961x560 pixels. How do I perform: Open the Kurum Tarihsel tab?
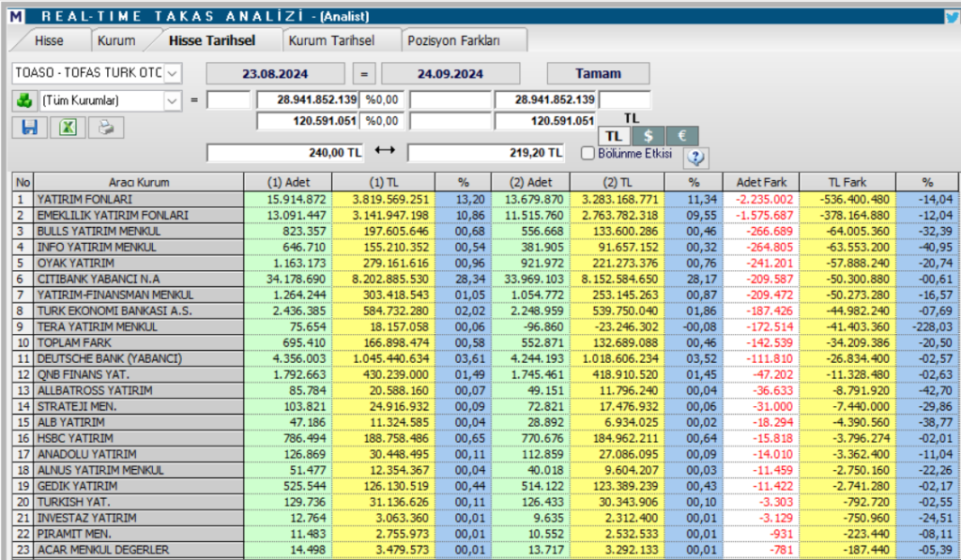(x=331, y=41)
